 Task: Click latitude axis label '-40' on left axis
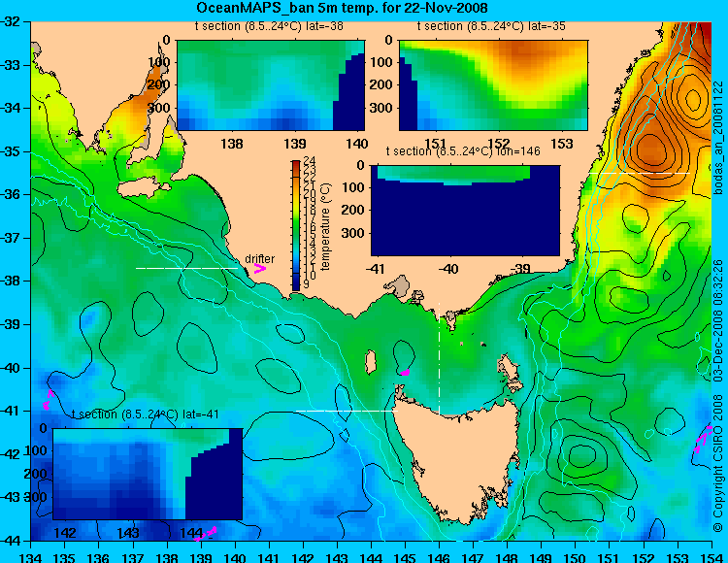tap(10, 368)
